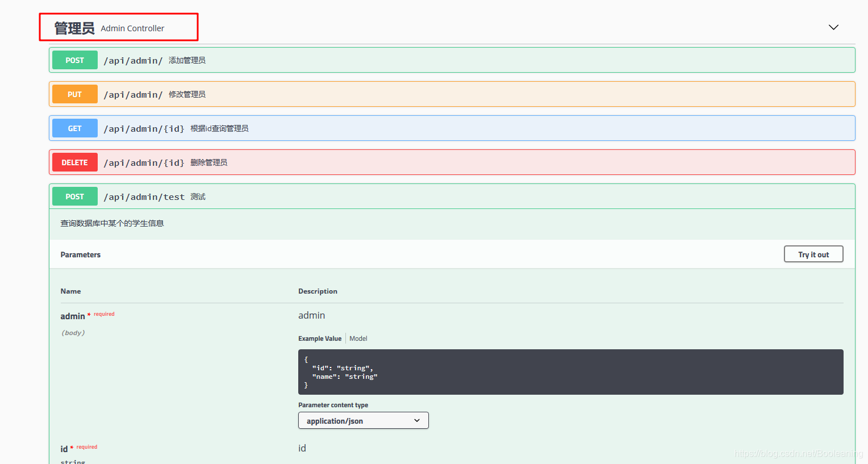
Task: Click the orange PUT method badge
Action: pyautogui.click(x=75, y=94)
